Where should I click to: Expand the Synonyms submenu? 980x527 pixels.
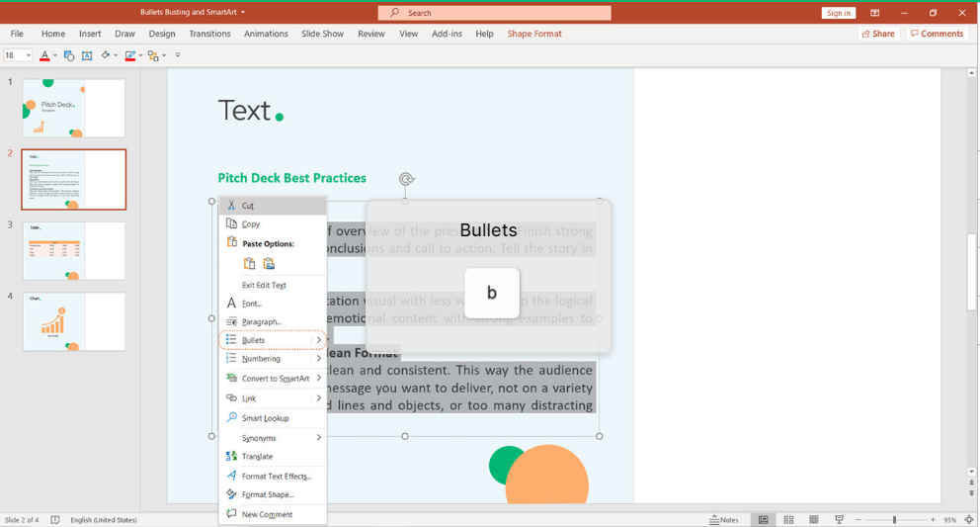[x=319, y=437]
